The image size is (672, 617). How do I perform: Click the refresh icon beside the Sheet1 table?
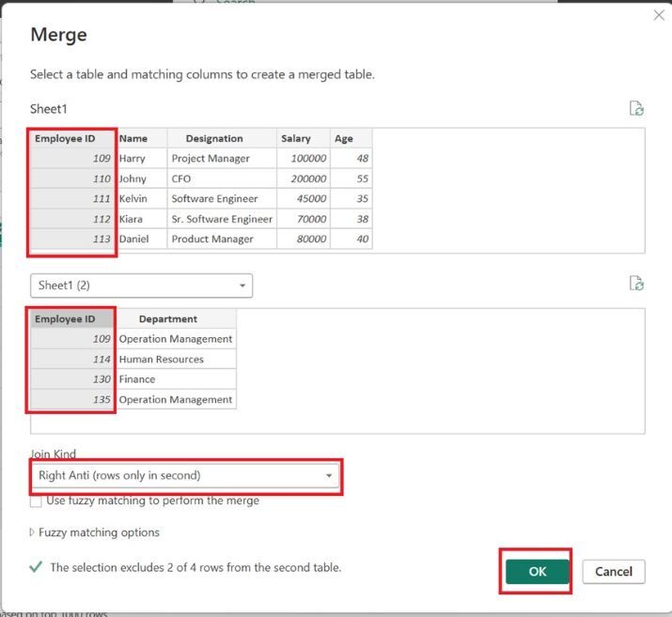[636, 109]
